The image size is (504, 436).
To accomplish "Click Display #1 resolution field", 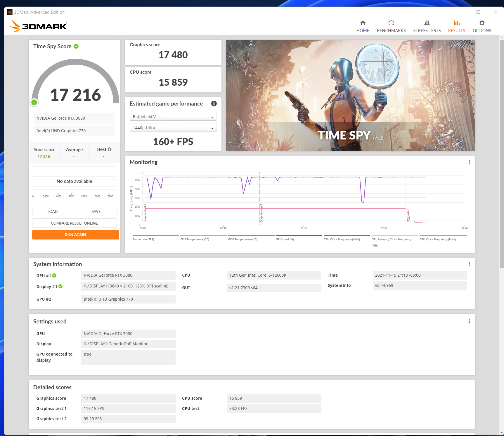I will [128, 286].
